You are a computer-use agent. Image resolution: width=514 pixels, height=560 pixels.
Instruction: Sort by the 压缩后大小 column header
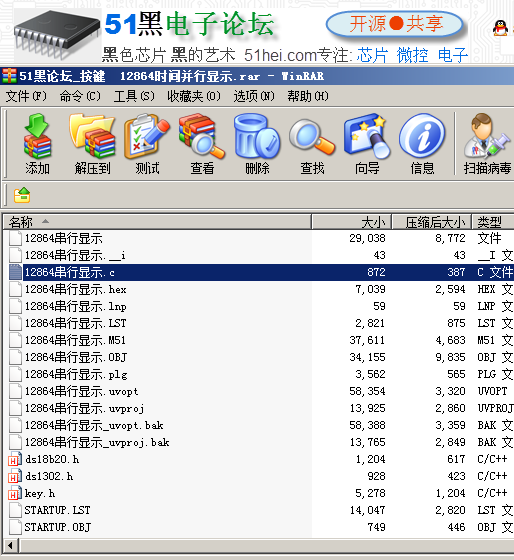pos(432,222)
